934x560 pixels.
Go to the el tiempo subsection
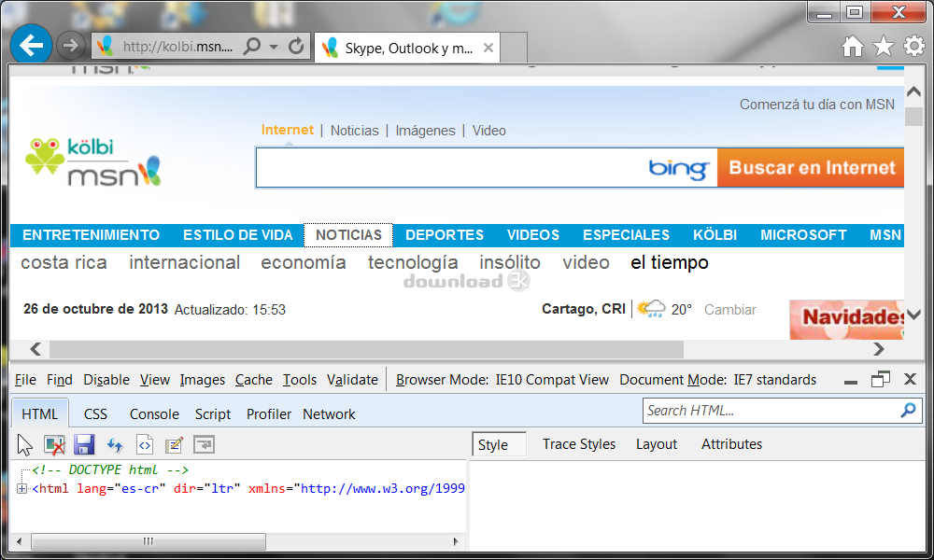click(x=670, y=262)
